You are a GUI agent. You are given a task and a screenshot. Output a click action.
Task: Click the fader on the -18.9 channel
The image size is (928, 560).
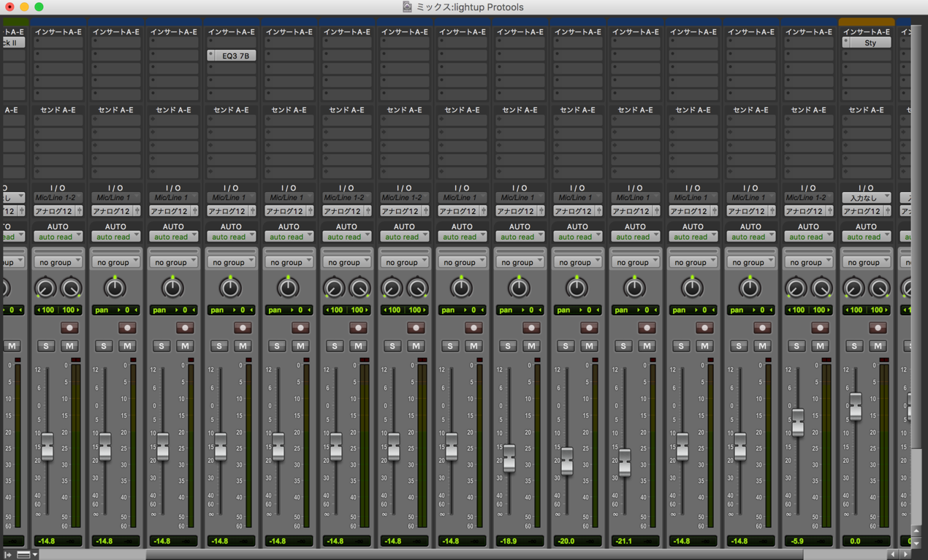pos(509,458)
